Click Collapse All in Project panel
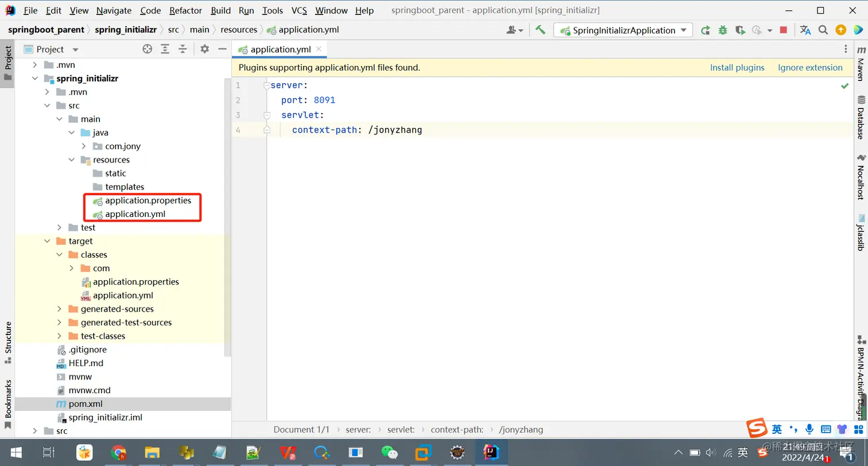Viewport: 868px width, 466px height. [x=183, y=49]
